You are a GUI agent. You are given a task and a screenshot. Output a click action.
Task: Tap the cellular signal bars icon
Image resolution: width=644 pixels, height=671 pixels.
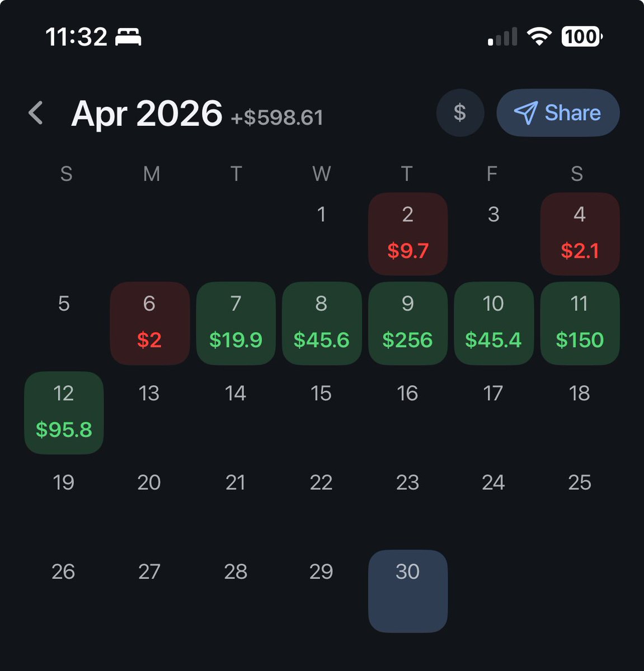(x=502, y=37)
